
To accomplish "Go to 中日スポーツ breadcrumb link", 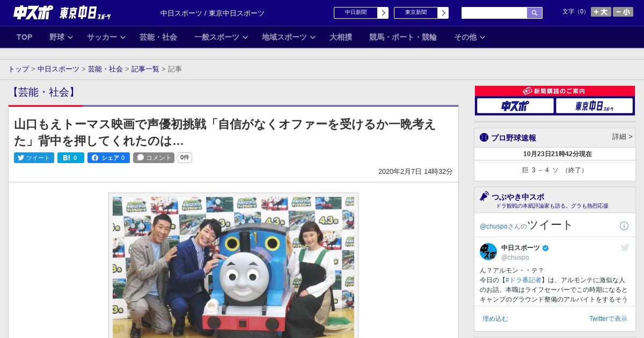I will pos(58,69).
